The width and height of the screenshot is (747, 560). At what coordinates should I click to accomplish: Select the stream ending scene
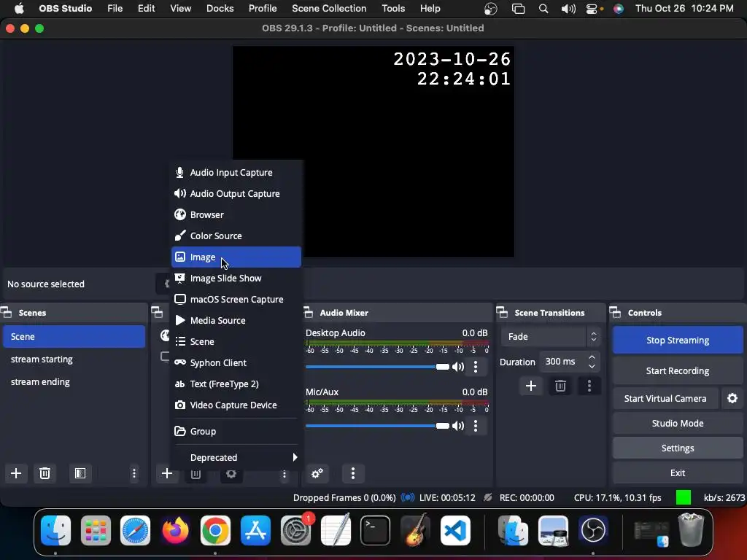(x=74, y=382)
